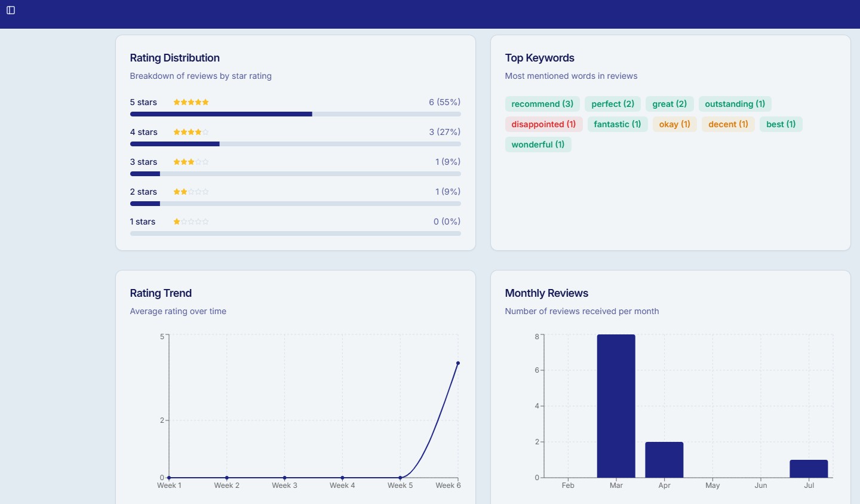The height and width of the screenshot is (504, 860).
Task: Select the 'perfect (2)' keyword tag
Action: pos(613,104)
